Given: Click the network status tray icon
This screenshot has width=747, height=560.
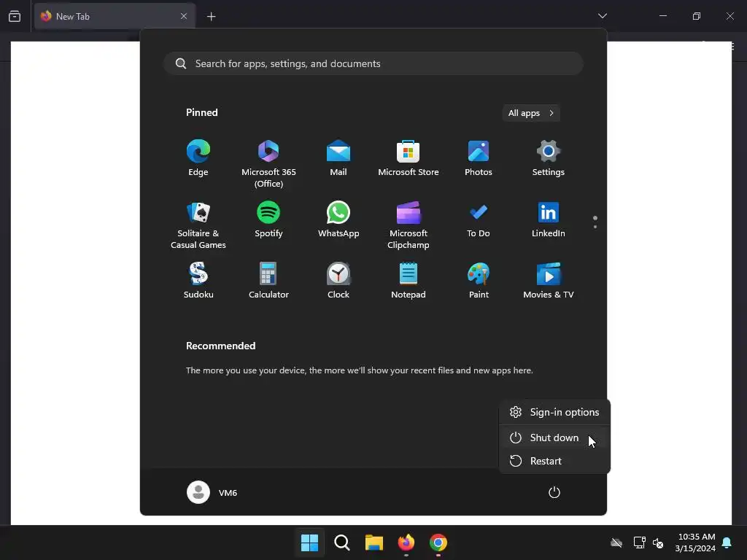Looking at the screenshot, I should 639,542.
